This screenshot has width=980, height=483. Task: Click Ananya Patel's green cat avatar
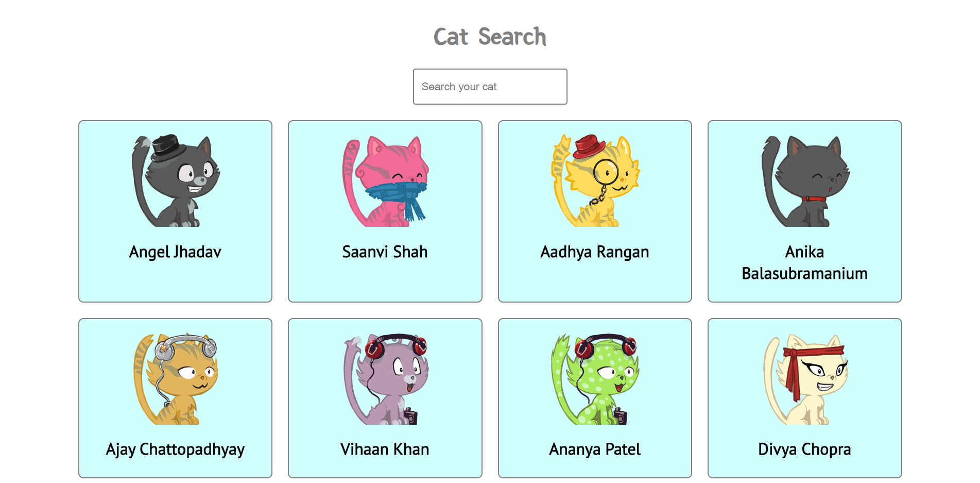point(595,379)
